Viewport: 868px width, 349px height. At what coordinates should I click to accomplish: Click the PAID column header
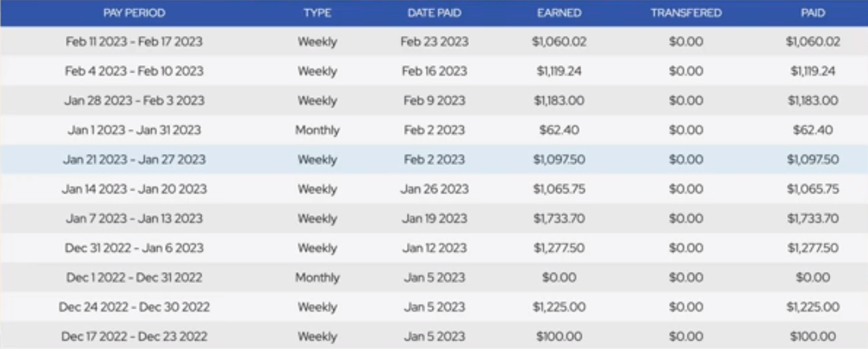click(x=813, y=13)
